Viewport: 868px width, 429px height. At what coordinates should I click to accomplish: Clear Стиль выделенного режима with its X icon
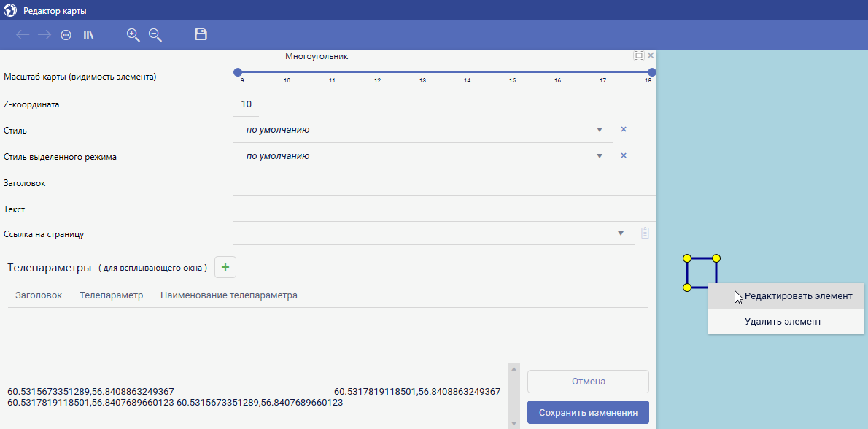[624, 155]
